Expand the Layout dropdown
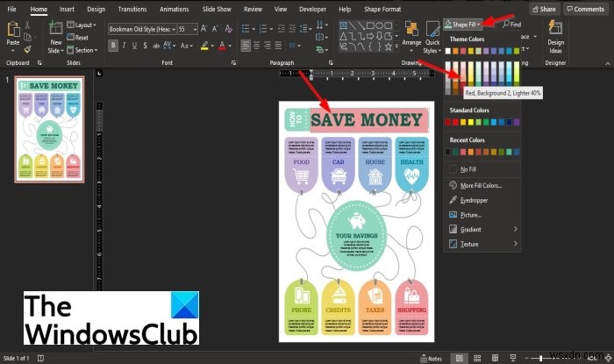Screen dimensions: 614x364 point(82,25)
